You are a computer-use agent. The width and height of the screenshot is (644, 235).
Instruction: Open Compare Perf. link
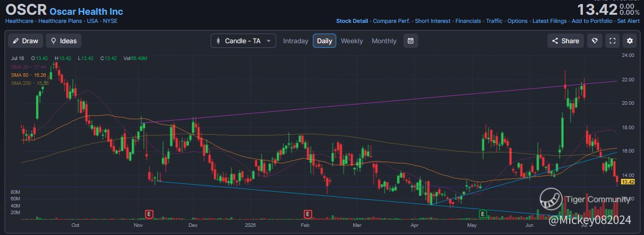pyautogui.click(x=392, y=21)
